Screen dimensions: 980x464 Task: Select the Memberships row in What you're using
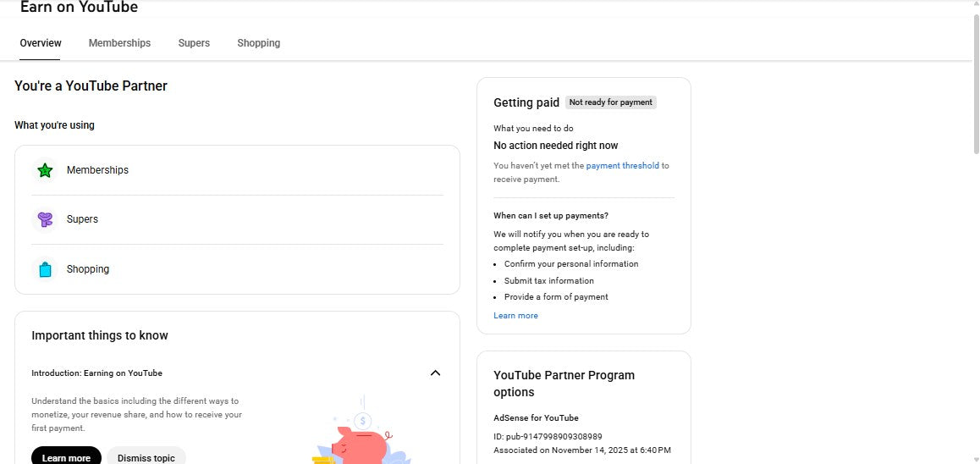[x=238, y=170]
